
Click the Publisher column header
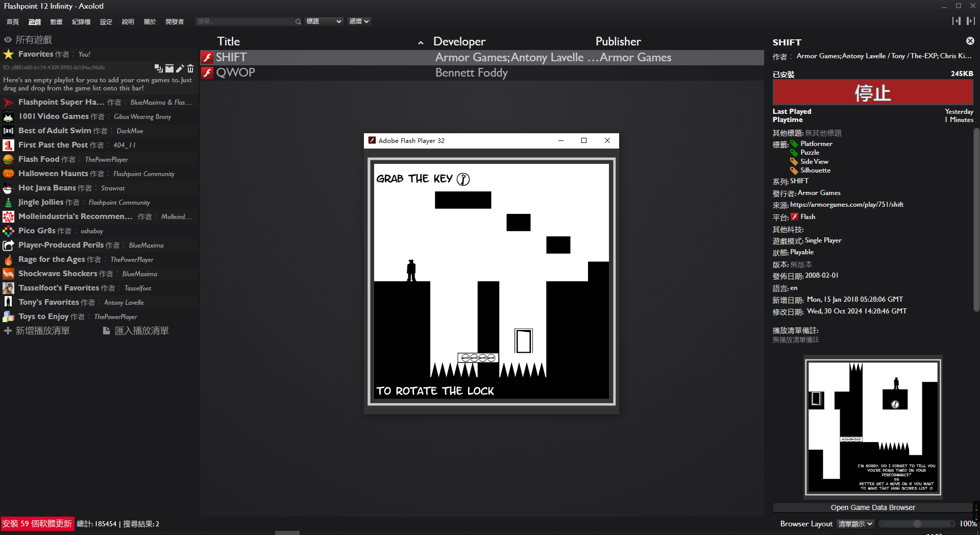pos(618,41)
